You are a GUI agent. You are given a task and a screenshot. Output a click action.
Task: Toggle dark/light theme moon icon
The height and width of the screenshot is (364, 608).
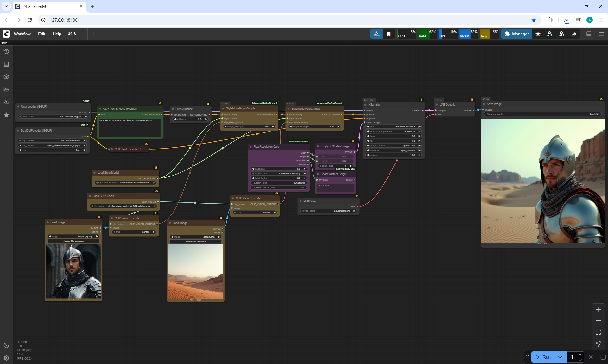pos(6,345)
